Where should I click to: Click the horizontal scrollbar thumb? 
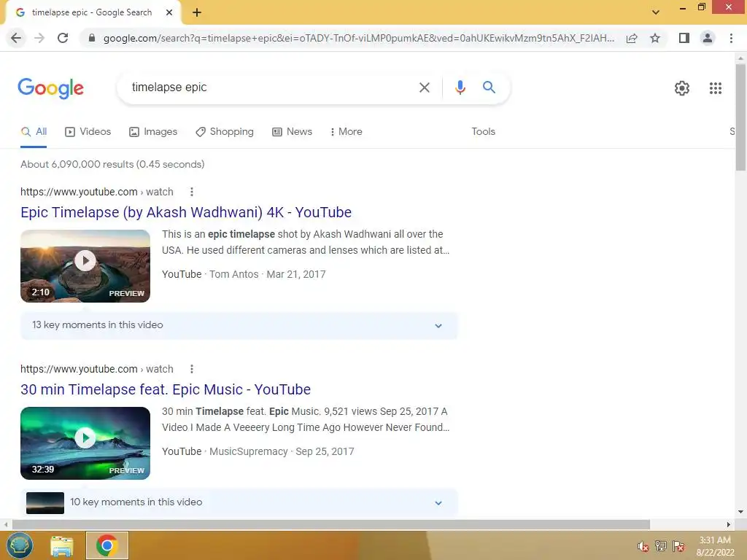pyautogui.click(x=331, y=525)
